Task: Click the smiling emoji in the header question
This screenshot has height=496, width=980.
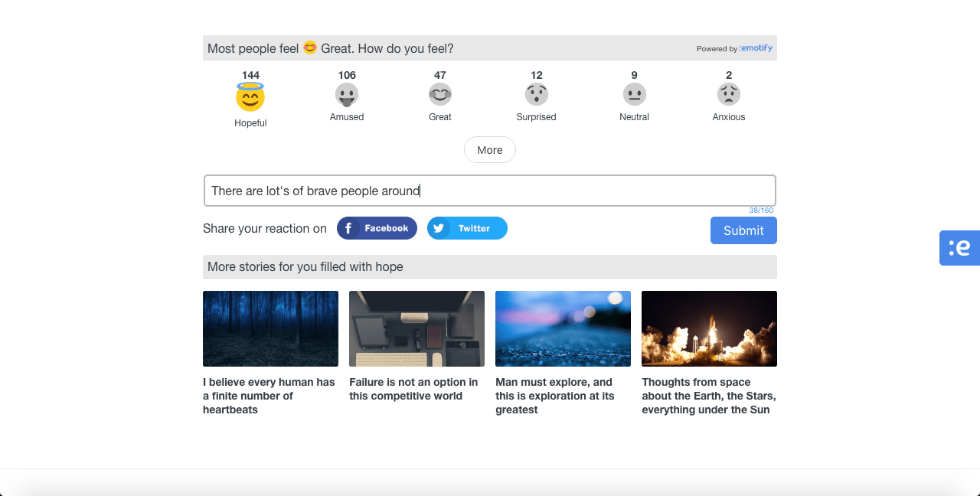Action: point(309,47)
